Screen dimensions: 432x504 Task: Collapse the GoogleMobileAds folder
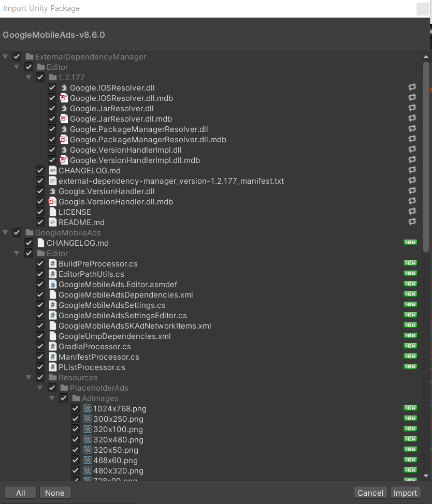[5, 233]
